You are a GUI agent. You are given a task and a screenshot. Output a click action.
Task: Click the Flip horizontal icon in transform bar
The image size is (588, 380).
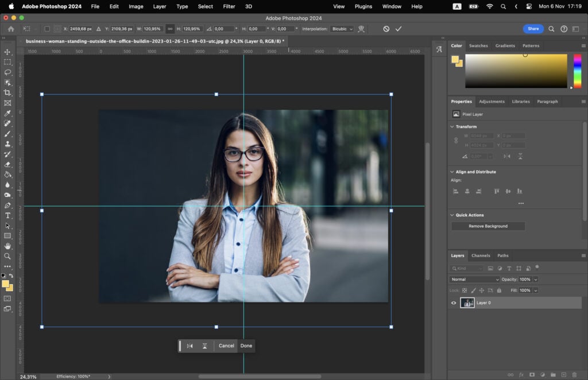point(189,346)
